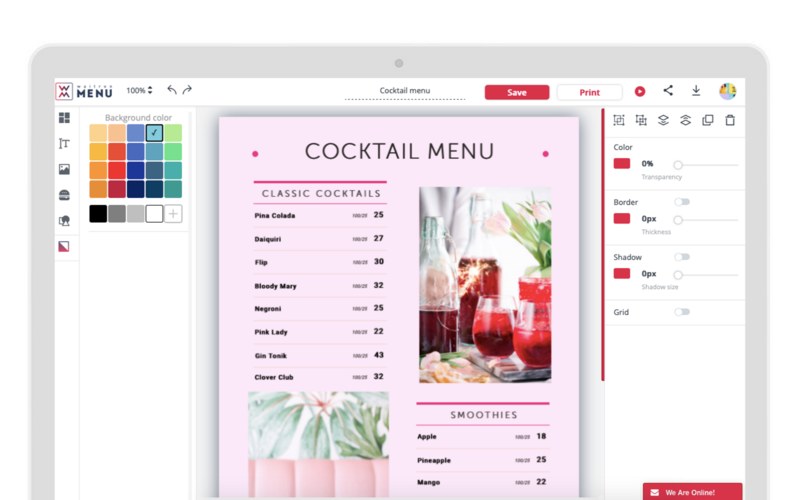Select the Pink Lady menu item
800x500 pixels.
click(320, 332)
